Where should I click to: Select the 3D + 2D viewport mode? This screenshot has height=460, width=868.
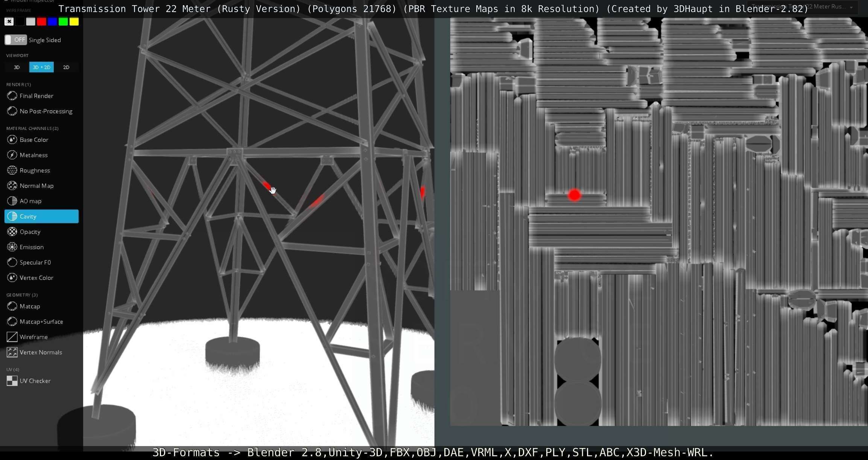coord(41,67)
